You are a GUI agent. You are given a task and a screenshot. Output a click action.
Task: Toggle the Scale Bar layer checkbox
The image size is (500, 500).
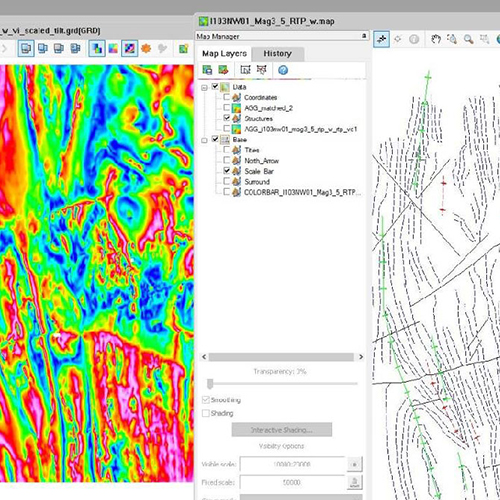click(x=227, y=170)
